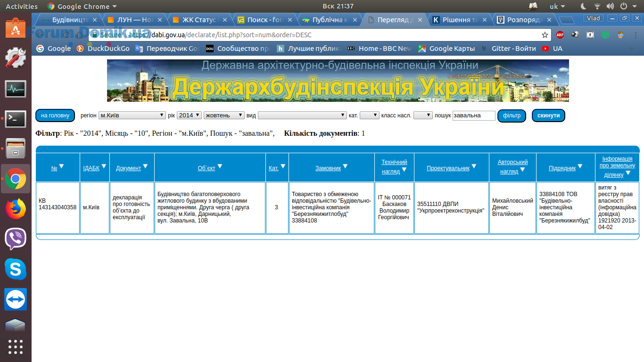Launch Firefox from the dock
The image size is (644, 362).
coord(16,209)
